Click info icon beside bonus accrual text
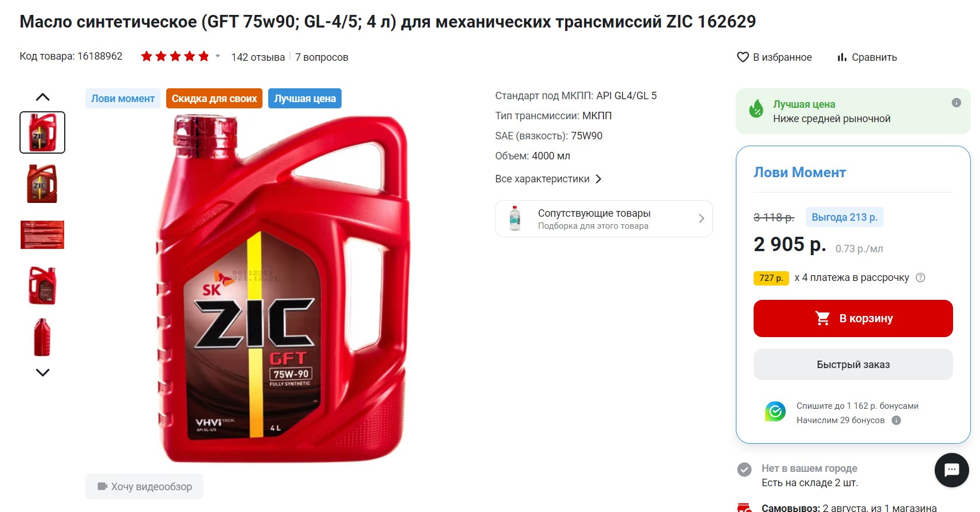 coord(896,420)
